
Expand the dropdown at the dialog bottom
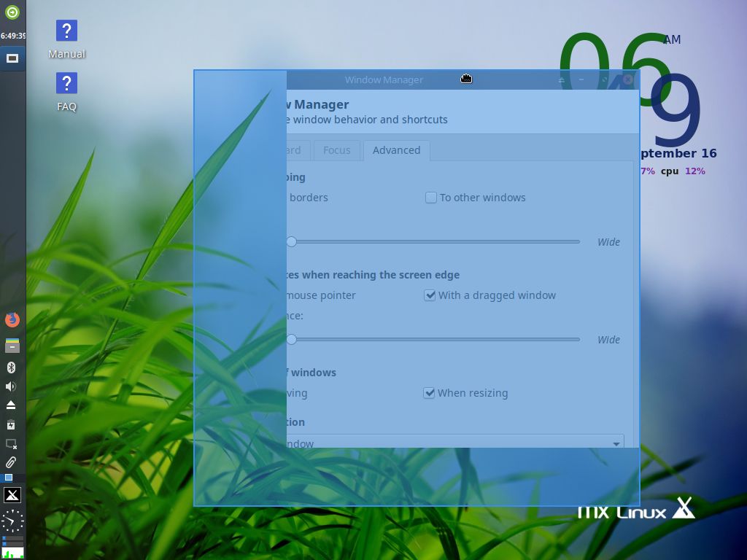tap(616, 443)
